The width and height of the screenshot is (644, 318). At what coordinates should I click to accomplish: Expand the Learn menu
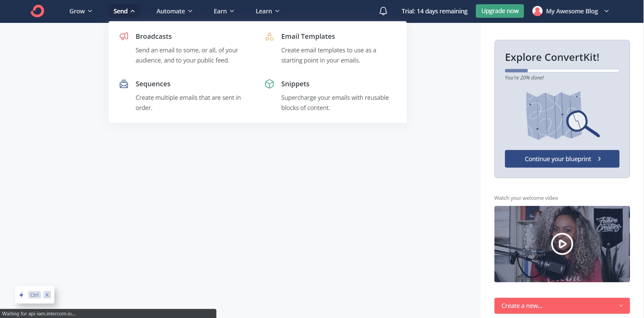coord(267,11)
